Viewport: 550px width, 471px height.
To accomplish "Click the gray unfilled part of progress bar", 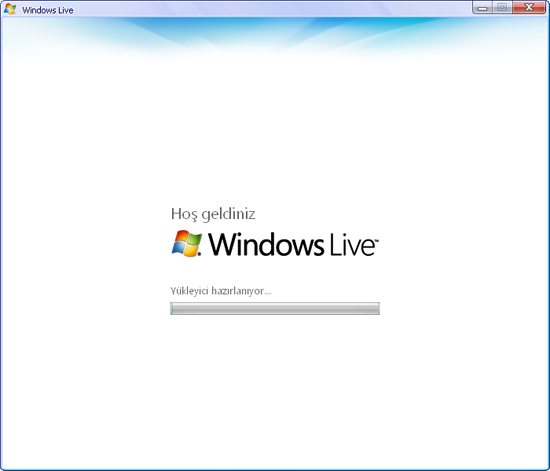I will pos(277,309).
